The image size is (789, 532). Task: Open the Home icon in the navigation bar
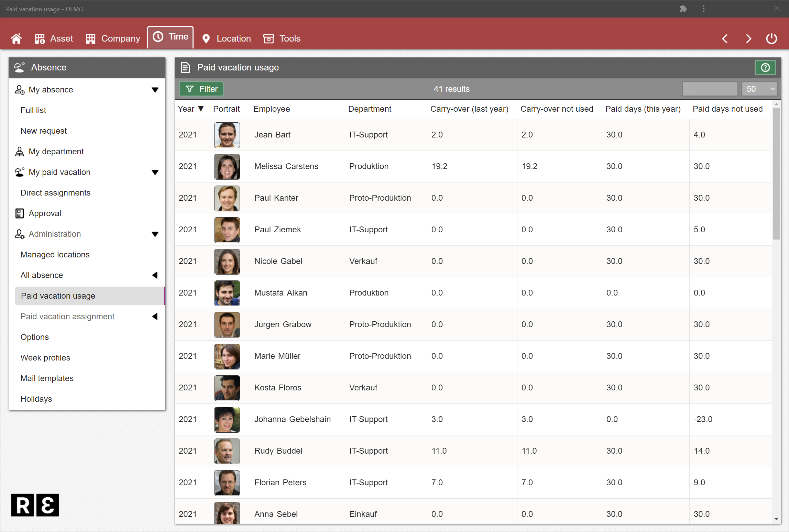[17, 38]
